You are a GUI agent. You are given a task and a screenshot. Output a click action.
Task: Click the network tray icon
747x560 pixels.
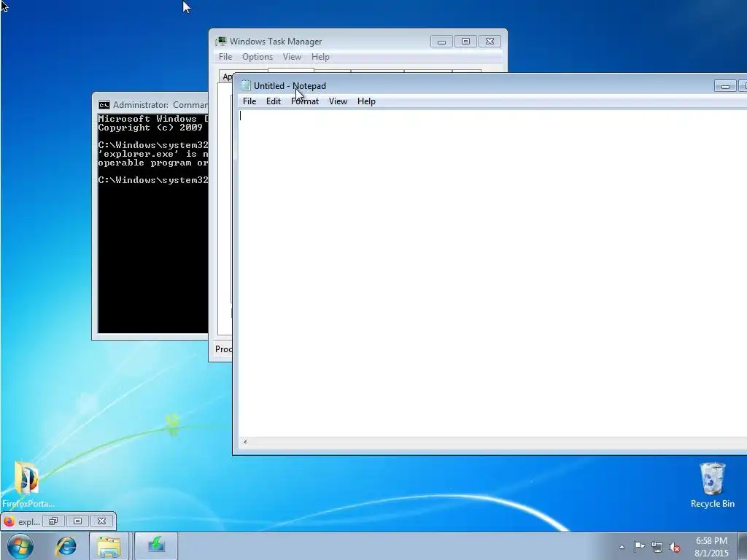pyautogui.click(x=657, y=547)
